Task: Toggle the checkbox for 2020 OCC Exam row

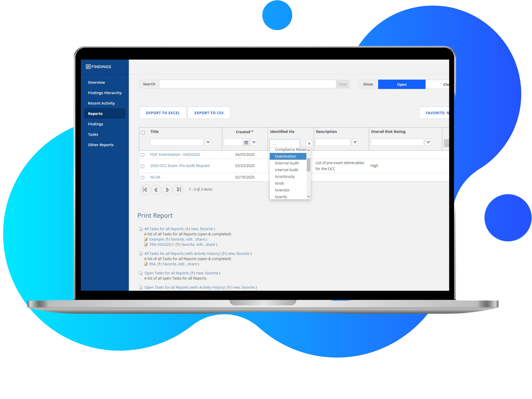Action: 143,165
